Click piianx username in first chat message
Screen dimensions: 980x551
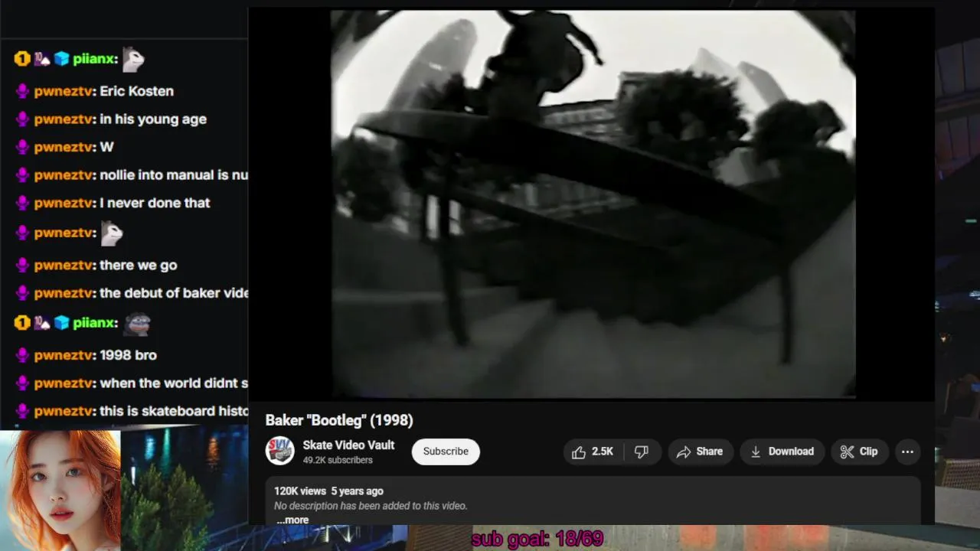tap(95, 59)
